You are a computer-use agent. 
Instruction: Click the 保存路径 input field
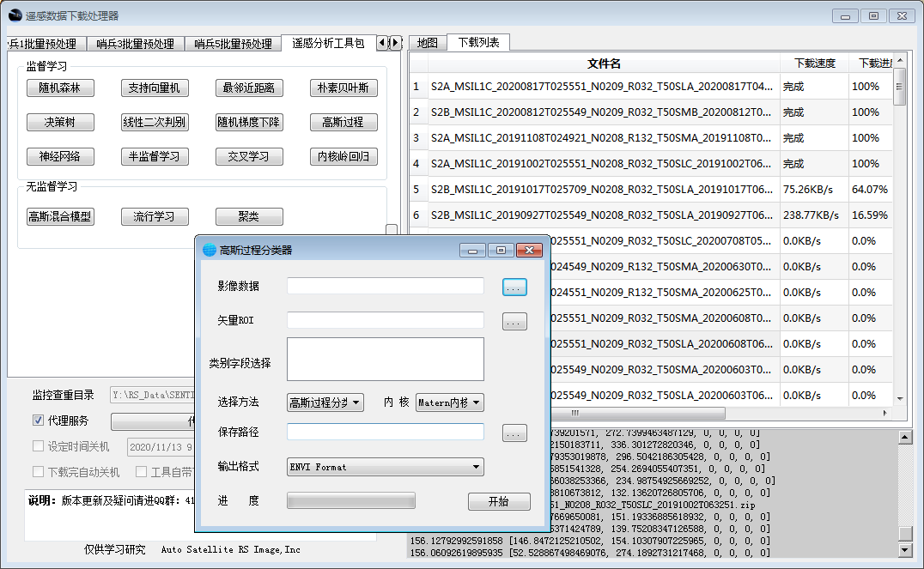coord(386,432)
